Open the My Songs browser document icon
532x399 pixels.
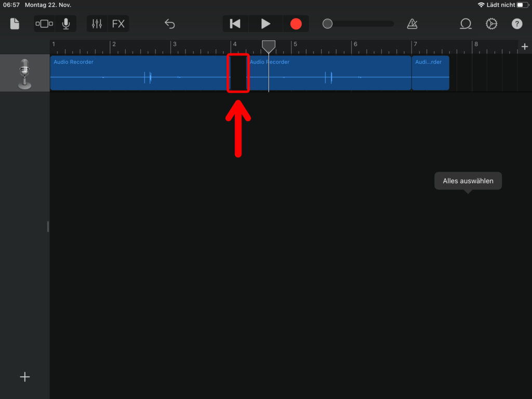click(15, 24)
